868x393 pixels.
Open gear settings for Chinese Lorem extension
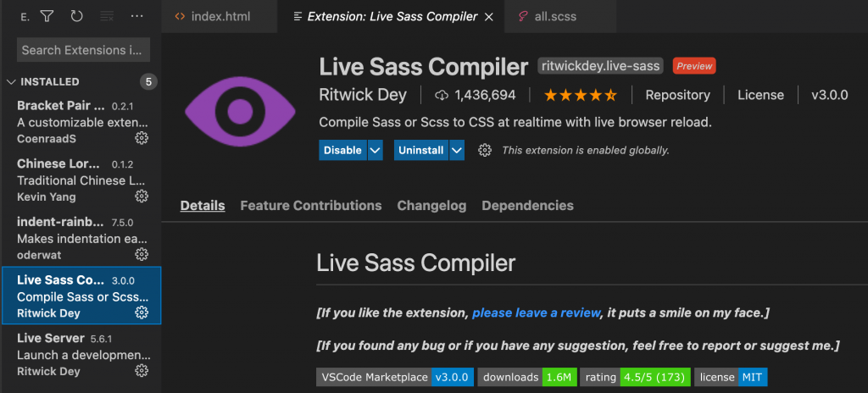point(142,196)
